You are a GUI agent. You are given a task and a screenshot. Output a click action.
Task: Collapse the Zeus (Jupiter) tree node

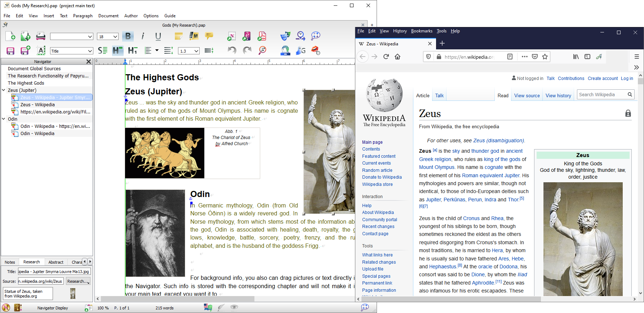(x=4, y=90)
